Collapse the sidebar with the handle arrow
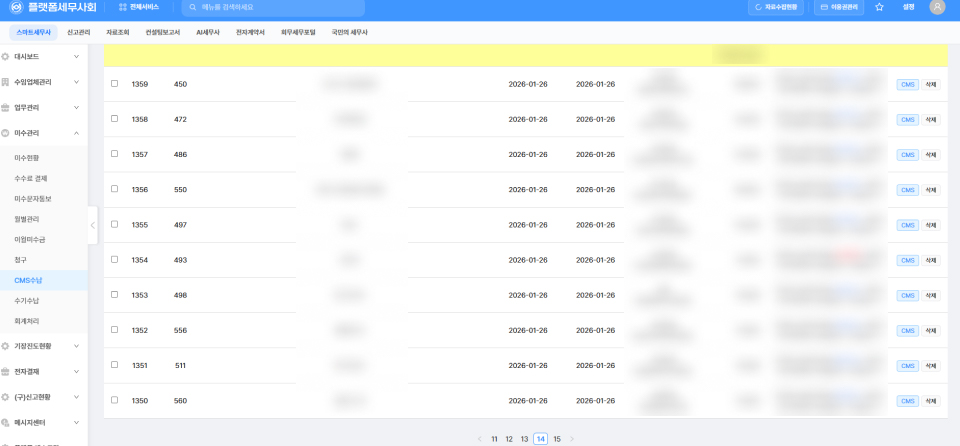Screen dimensions: 960x446 (92, 225)
